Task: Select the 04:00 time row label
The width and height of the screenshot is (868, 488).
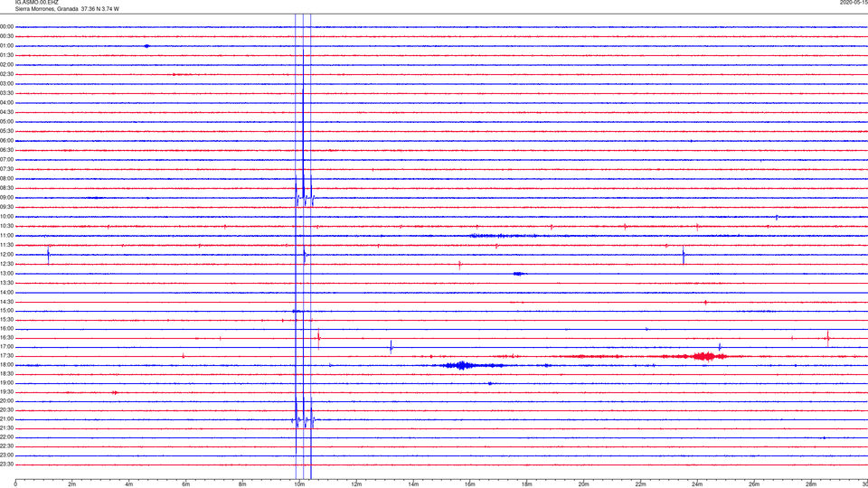Action: 6,102
